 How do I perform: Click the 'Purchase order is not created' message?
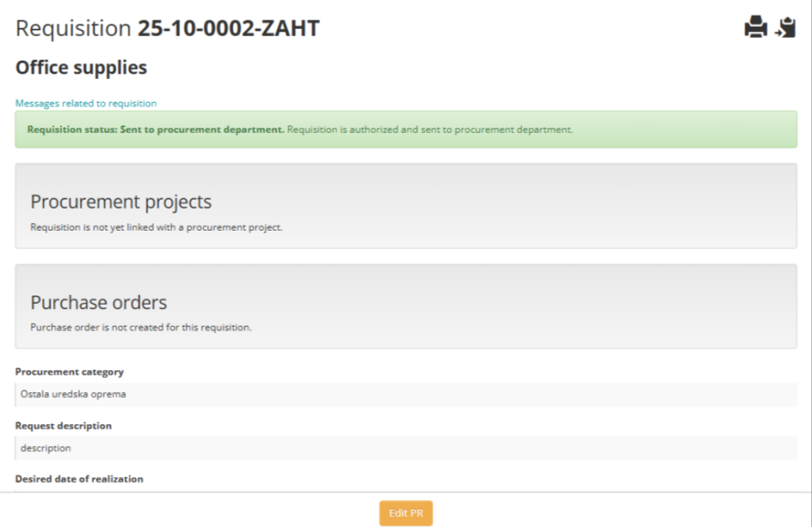coord(141,327)
